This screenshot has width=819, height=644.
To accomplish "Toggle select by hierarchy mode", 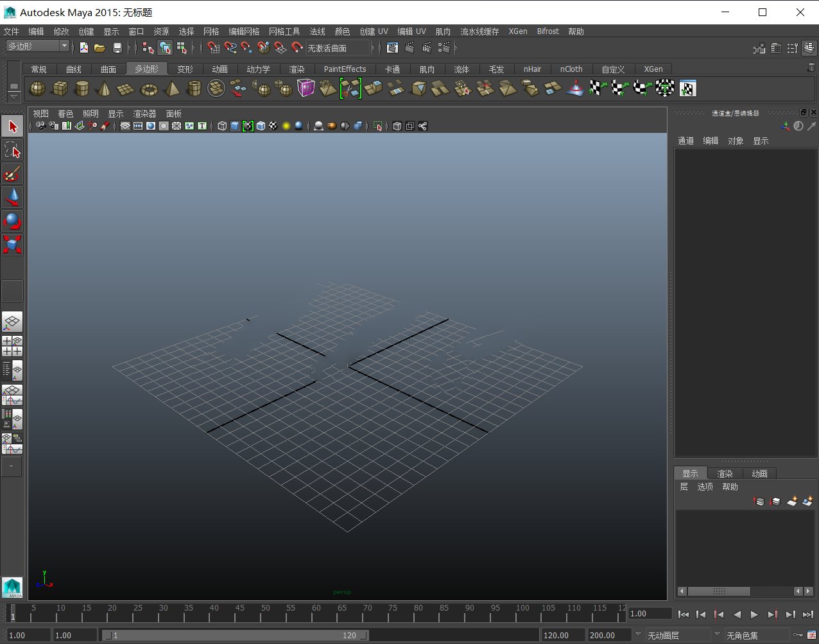I will (148, 48).
